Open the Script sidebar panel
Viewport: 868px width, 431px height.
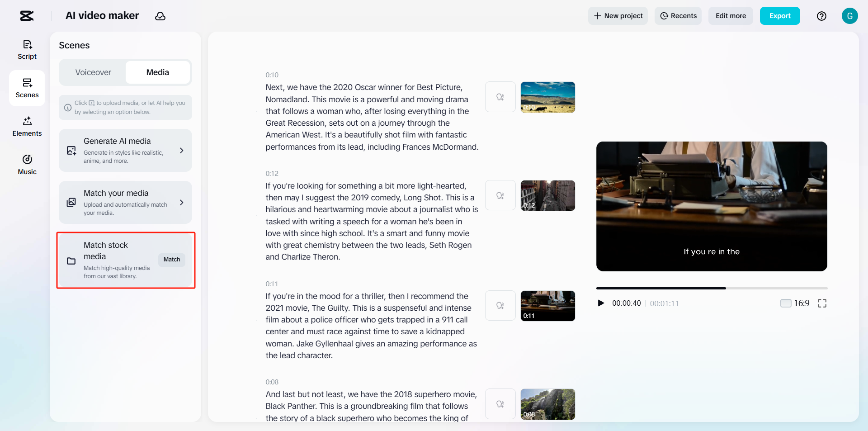[27, 50]
